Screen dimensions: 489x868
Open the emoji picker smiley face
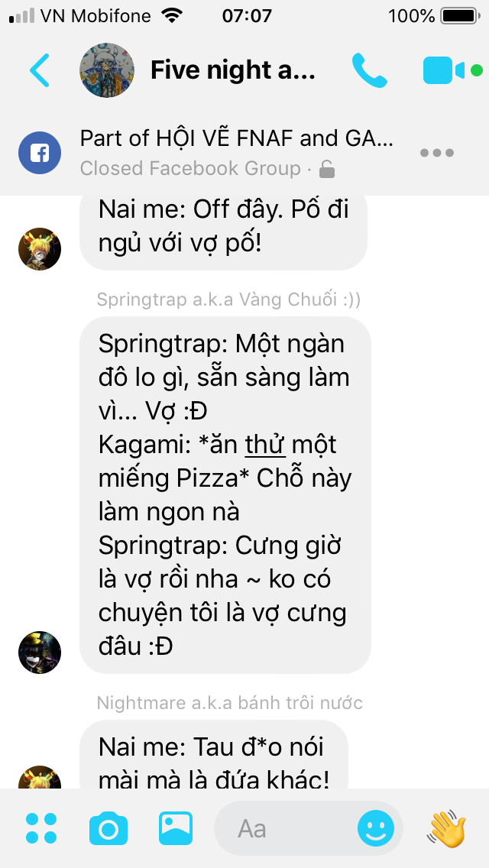tap(375, 829)
